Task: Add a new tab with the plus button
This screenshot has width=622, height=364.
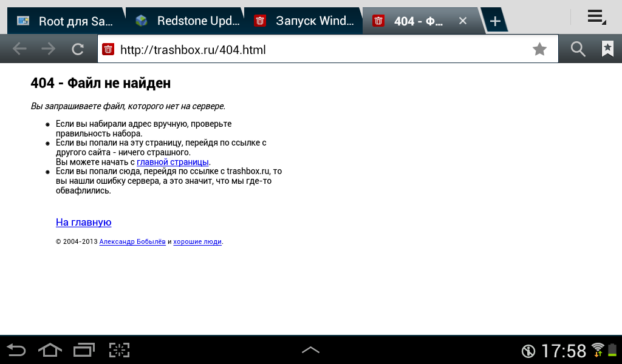Action: coord(494,21)
